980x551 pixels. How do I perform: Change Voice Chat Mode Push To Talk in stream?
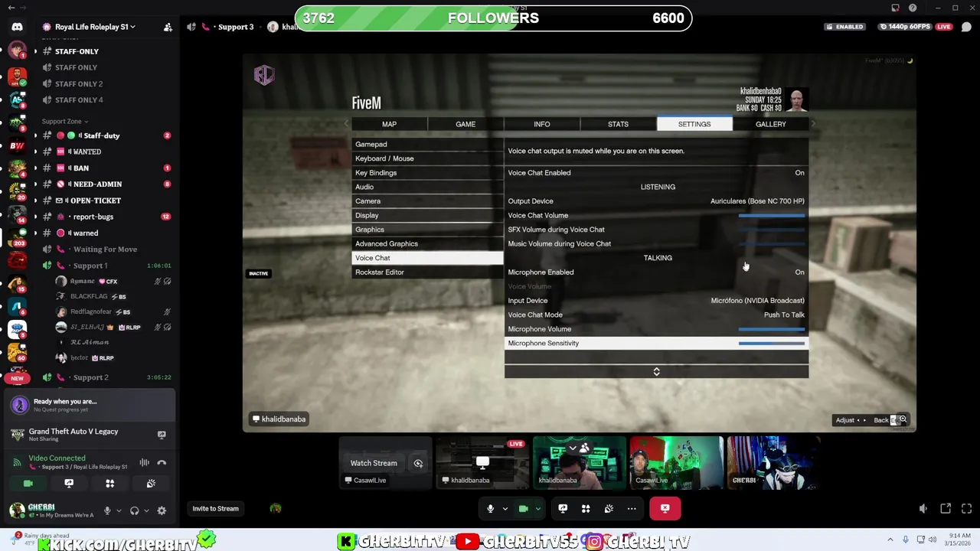click(656, 315)
